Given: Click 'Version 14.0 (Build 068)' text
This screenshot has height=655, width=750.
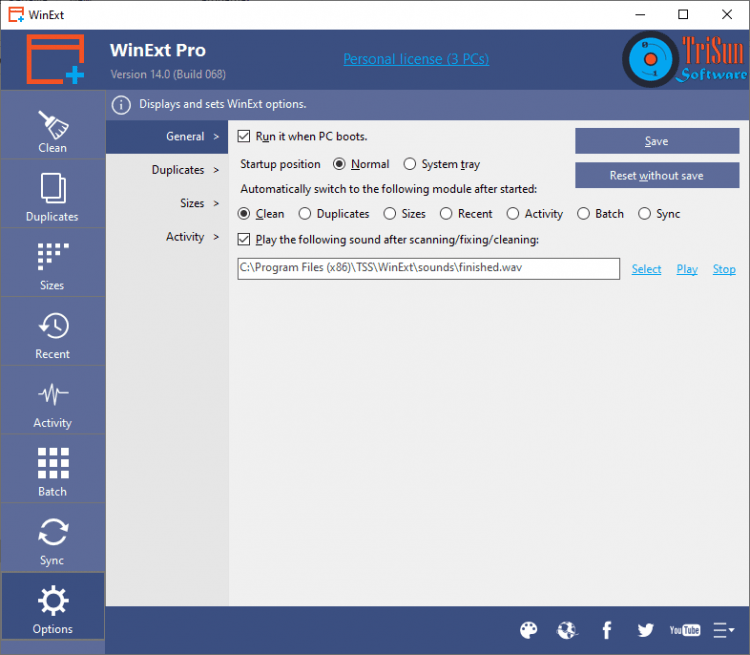Looking at the screenshot, I should click(x=168, y=75).
